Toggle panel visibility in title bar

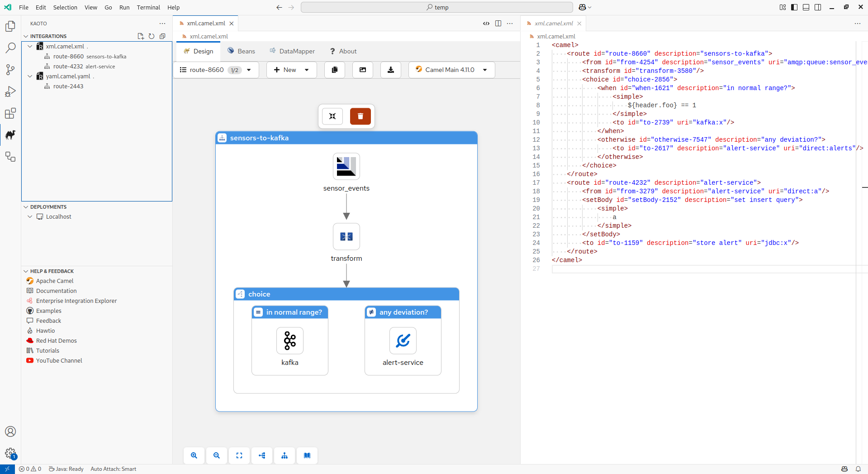click(806, 7)
